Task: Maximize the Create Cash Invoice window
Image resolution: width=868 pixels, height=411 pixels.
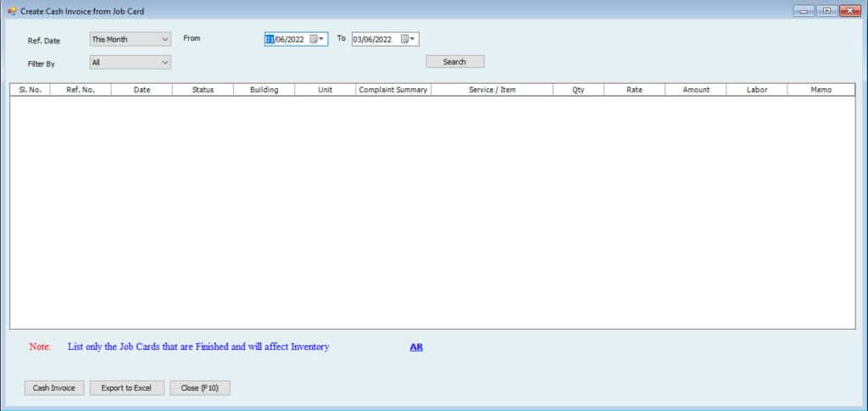Action: point(826,10)
